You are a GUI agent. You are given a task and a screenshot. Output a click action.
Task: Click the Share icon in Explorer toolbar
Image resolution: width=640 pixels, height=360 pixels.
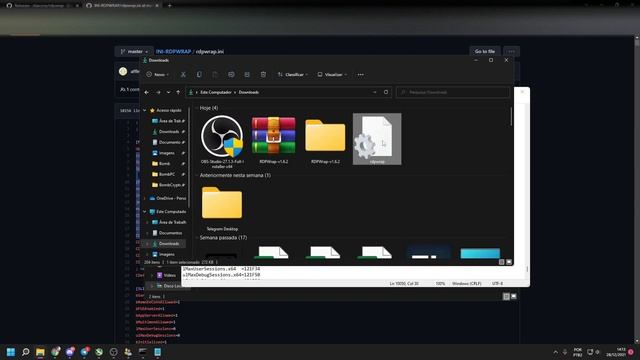[247, 75]
